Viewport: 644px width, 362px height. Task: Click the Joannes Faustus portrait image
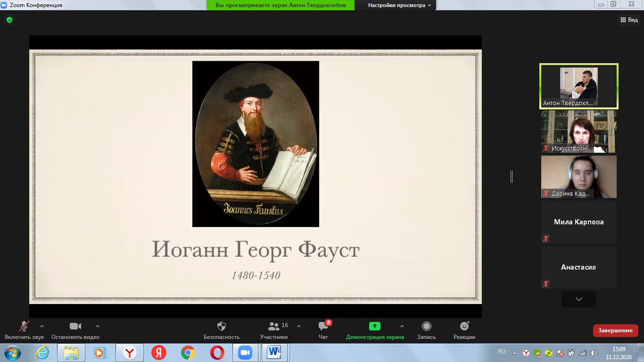(x=256, y=144)
